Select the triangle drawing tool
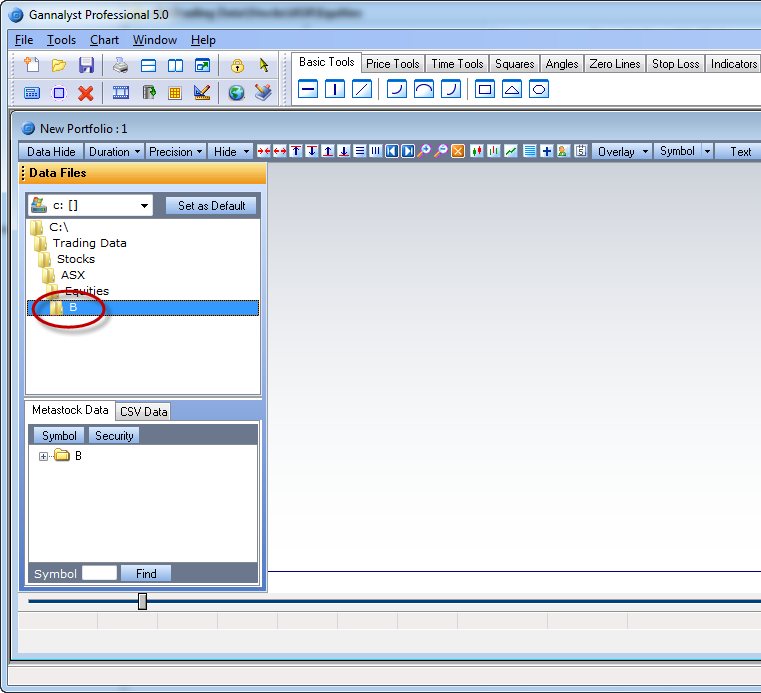This screenshot has height=693, width=761. tap(512, 89)
